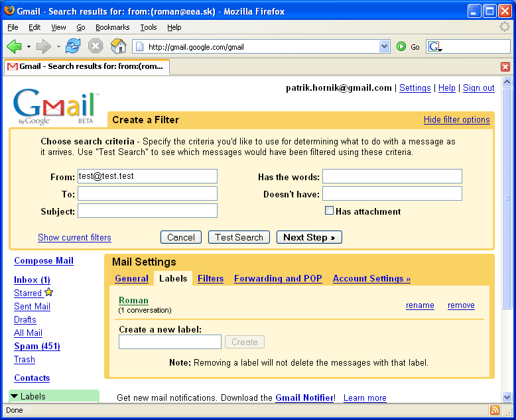The image size is (516, 420).
Task: Click the Back navigation arrow icon
Action: 13,46
